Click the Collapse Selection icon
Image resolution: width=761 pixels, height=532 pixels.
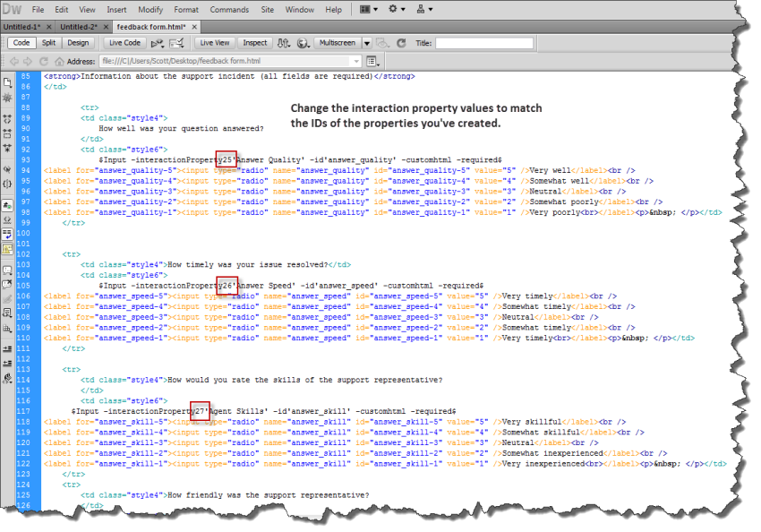pyautogui.click(x=7, y=133)
